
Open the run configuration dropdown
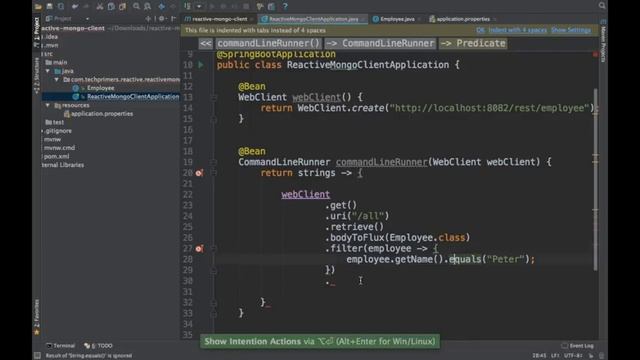coord(199,6)
